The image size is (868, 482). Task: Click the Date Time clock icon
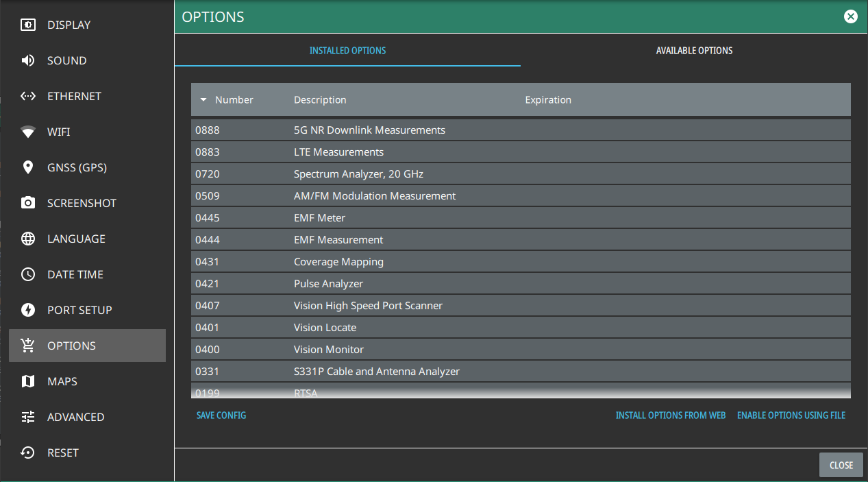(x=28, y=274)
